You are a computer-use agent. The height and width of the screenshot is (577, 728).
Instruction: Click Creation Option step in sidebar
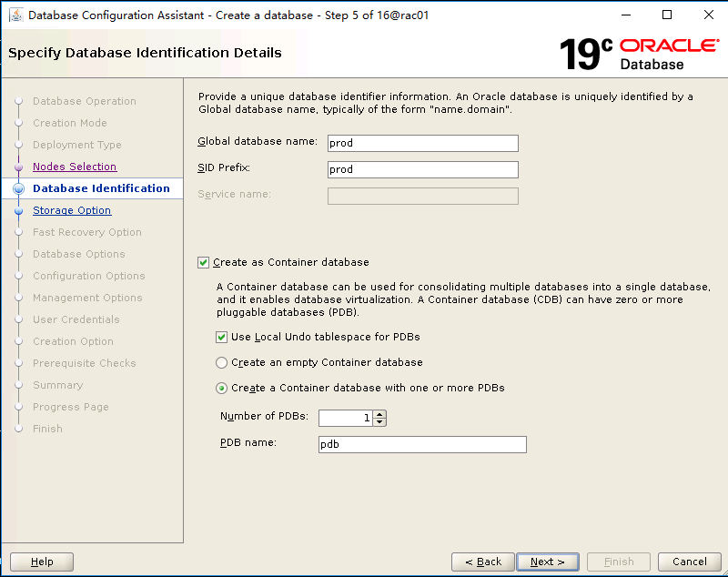click(73, 341)
